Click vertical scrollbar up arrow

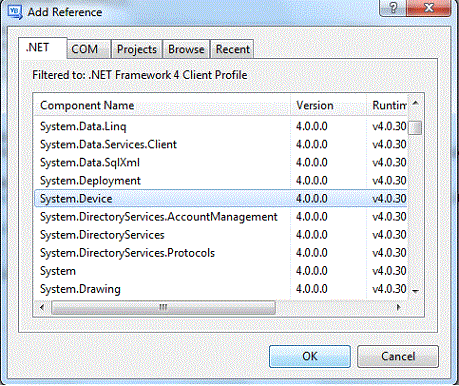coord(415,103)
